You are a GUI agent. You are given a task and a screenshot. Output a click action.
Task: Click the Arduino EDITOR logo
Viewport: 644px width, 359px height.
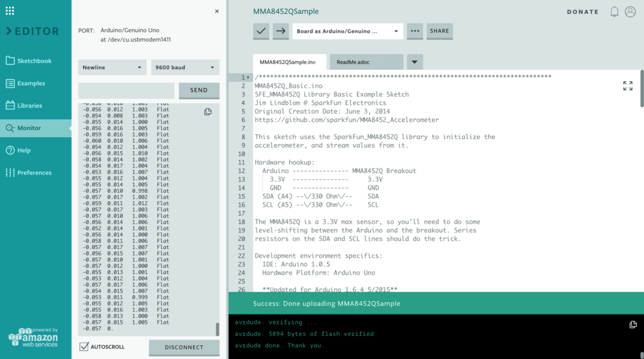tap(33, 31)
